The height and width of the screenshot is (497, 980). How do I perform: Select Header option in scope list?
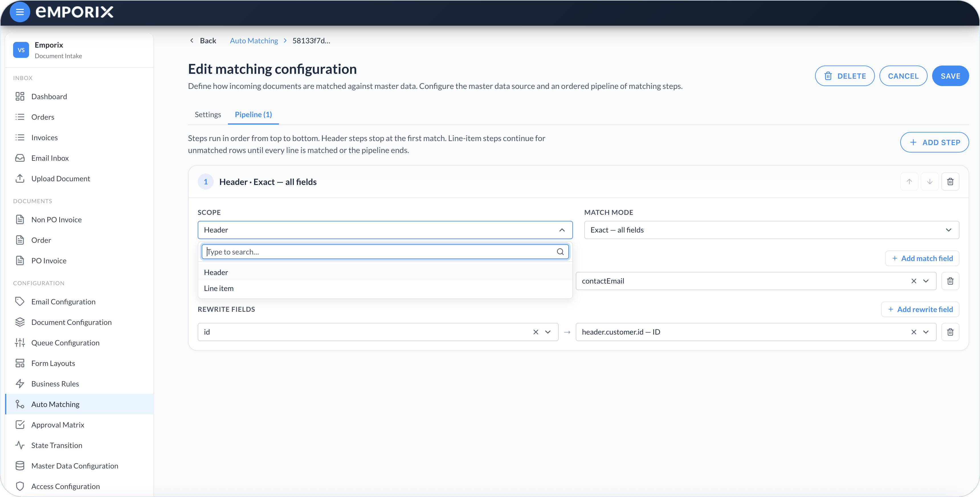click(x=385, y=272)
